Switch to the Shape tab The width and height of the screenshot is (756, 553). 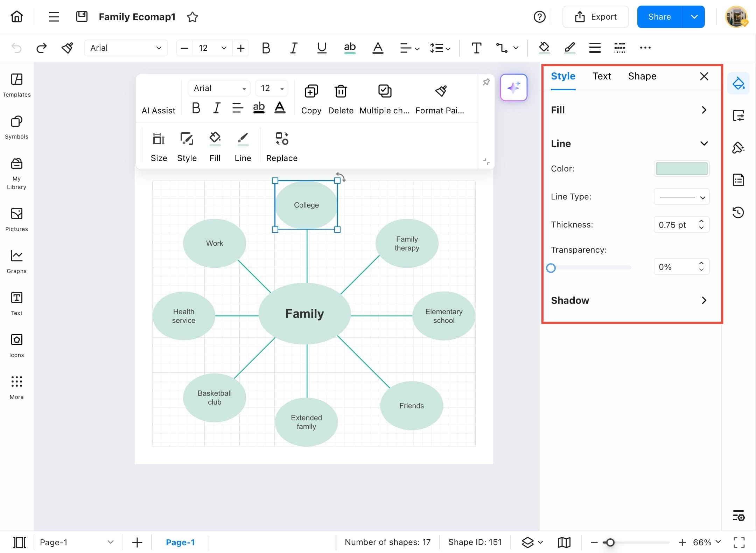click(642, 76)
